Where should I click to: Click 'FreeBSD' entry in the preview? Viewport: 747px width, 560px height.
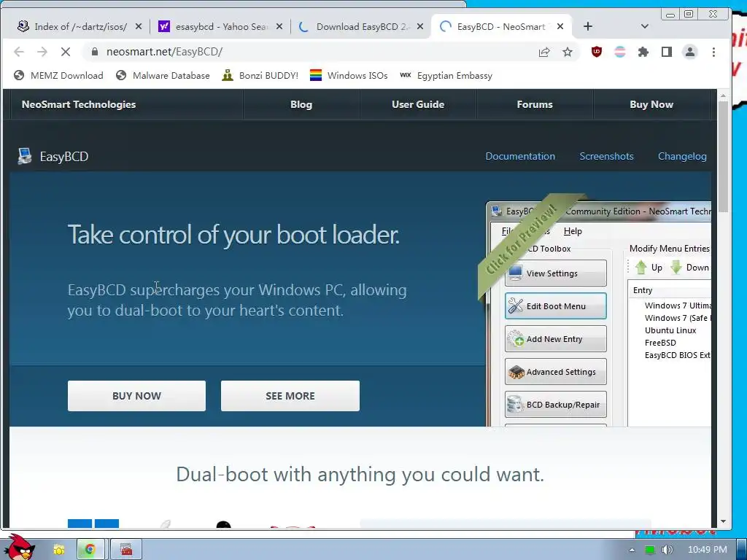(660, 343)
